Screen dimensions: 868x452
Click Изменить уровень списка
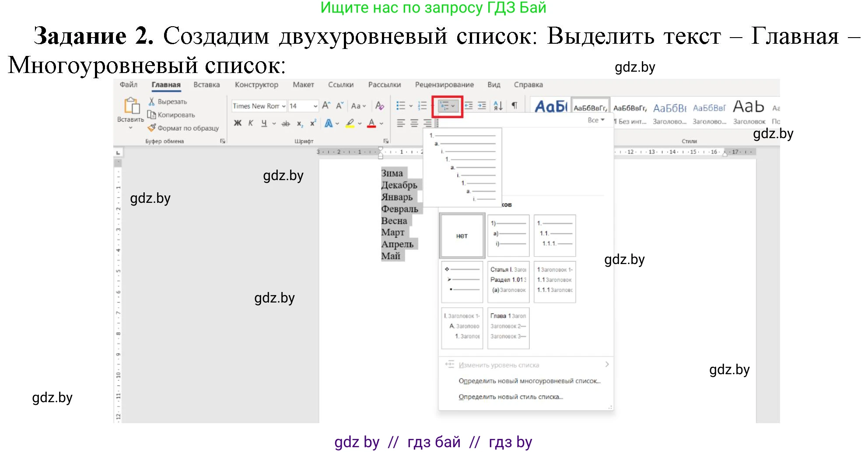point(499,364)
